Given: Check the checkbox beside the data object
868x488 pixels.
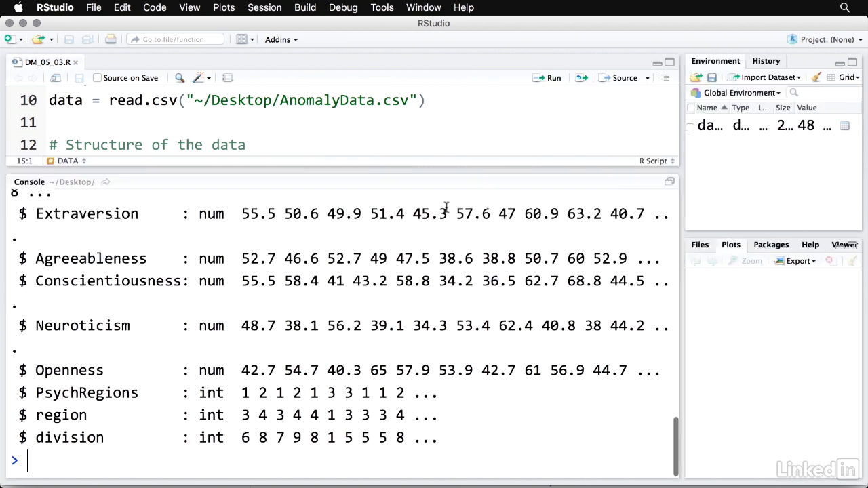Looking at the screenshot, I should pyautogui.click(x=690, y=126).
